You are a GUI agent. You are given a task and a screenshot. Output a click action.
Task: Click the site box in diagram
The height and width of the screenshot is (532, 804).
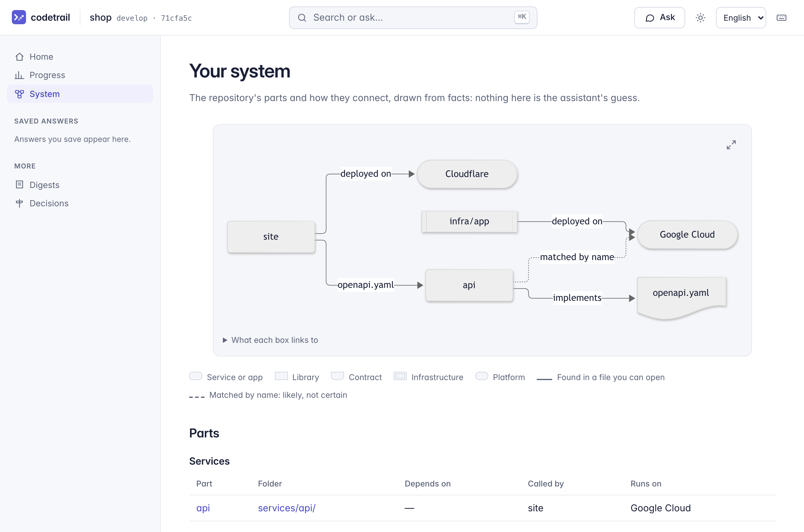pos(271,236)
